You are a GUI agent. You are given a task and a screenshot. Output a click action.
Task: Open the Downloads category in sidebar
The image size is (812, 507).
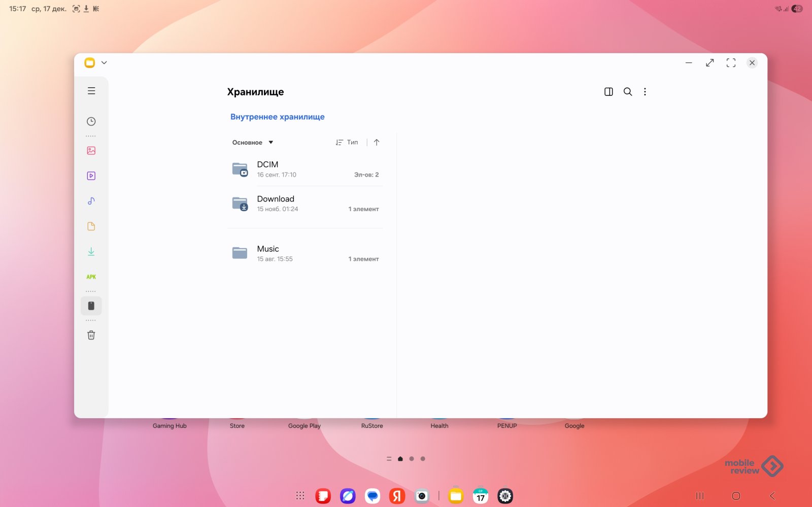tap(91, 252)
